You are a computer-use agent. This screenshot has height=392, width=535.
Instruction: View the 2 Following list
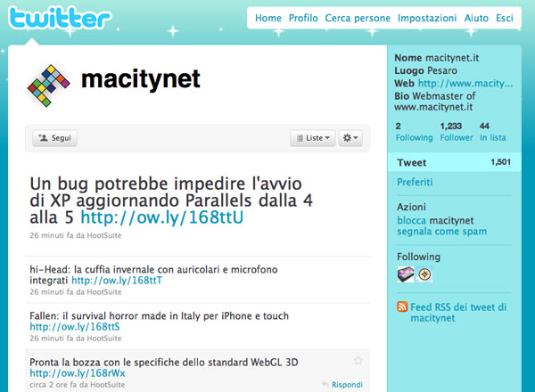[x=414, y=132]
